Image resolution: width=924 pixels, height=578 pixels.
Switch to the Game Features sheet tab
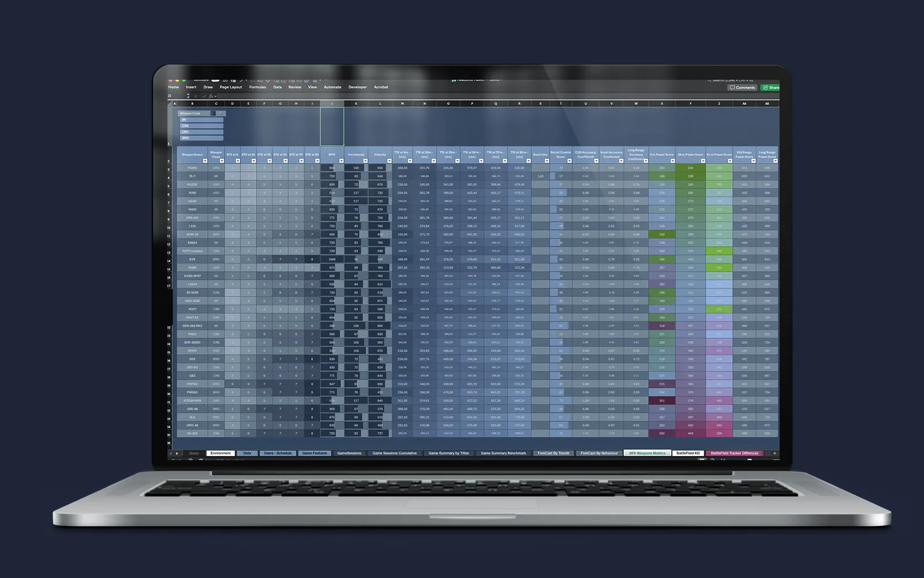pos(315,453)
